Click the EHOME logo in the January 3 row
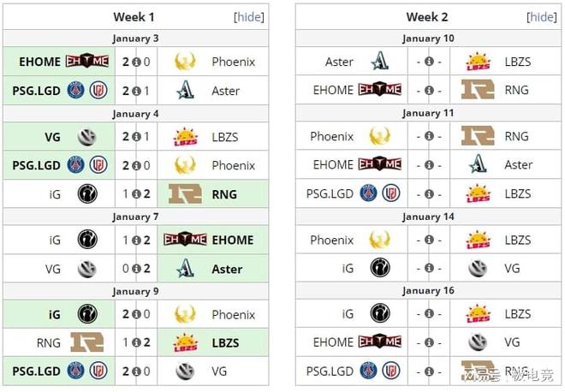 pyautogui.click(x=86, y=62)
